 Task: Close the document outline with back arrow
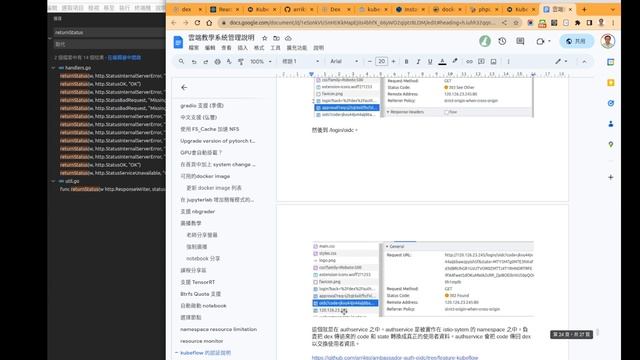(184, 87)
